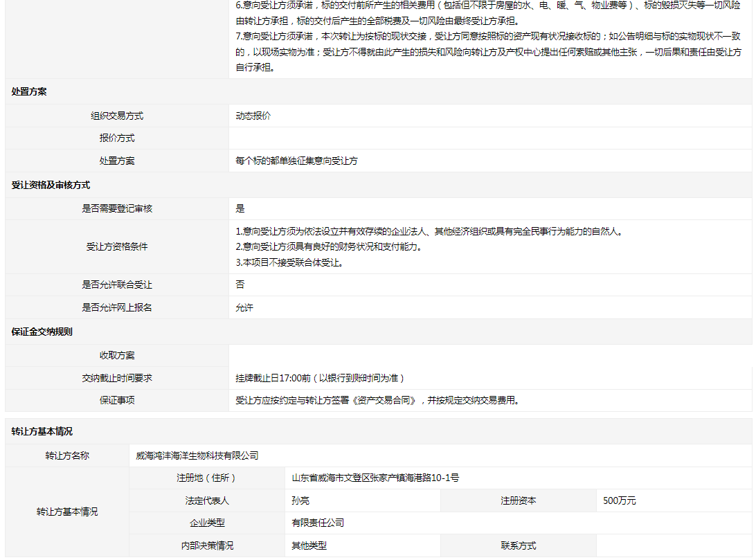The height and width of the screenshot is (560, 756).
Task: Click the 转让方名称 label cell
Action: click(67, 455)
